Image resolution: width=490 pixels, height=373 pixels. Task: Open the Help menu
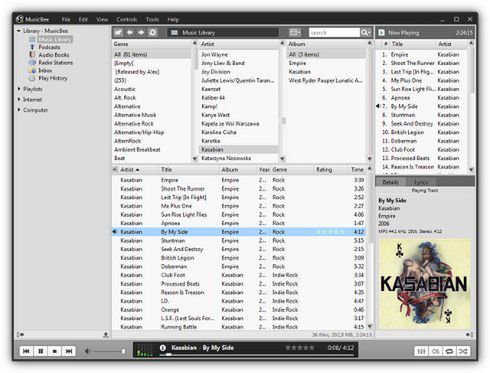[173, 20]
